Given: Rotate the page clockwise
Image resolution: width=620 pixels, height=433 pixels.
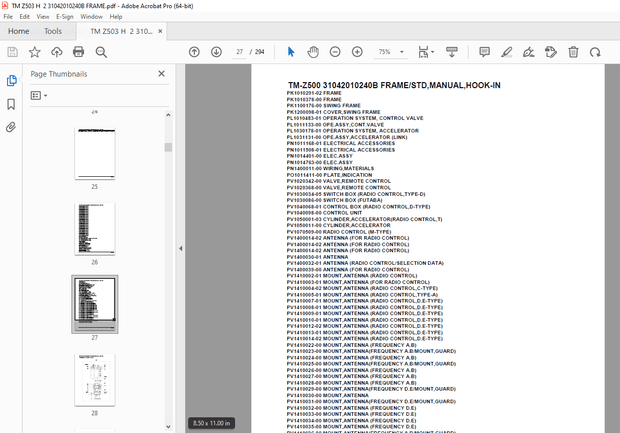Looking at the screenshot, I should point(595,52).
